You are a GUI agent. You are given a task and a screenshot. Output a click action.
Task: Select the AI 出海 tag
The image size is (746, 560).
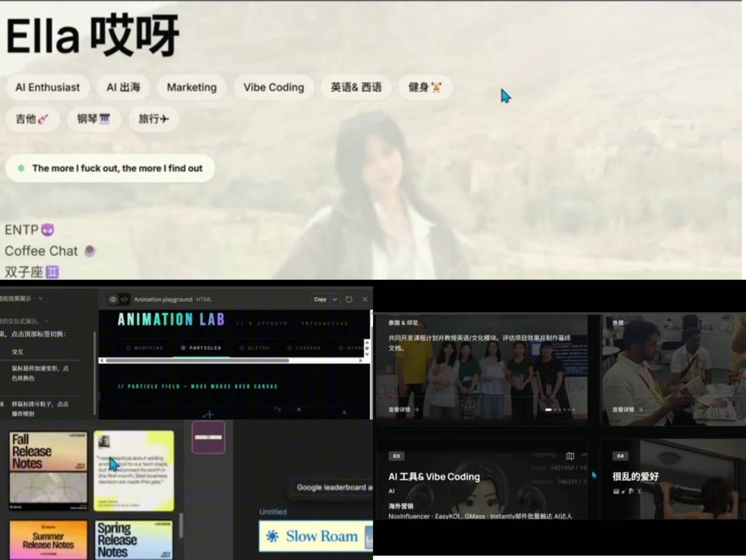point(123,87)
